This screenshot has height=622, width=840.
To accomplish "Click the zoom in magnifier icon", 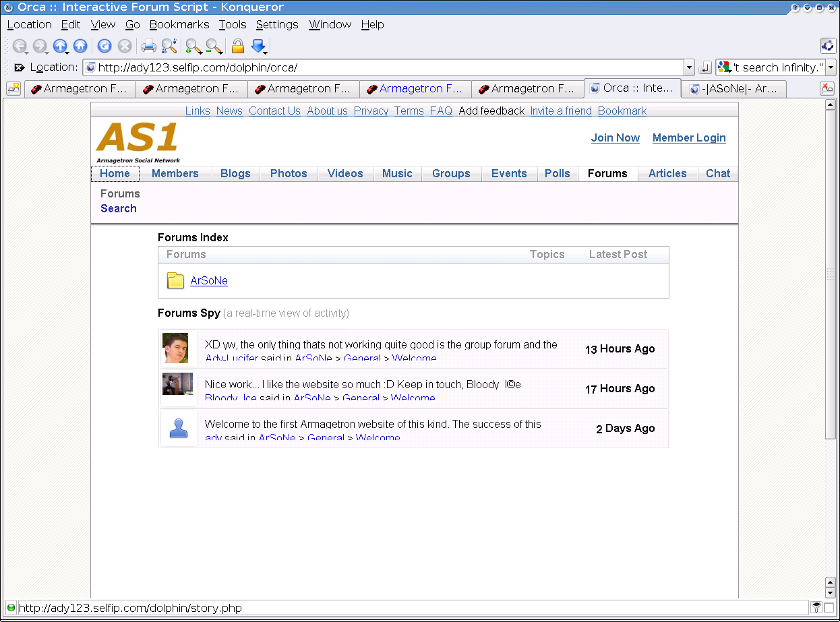I will [x=193, y=46].
